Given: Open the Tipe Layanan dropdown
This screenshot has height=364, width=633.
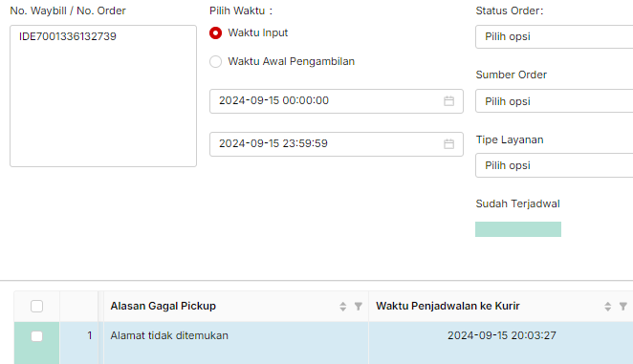Looking at the screenshot, I should tap(555, 165).
